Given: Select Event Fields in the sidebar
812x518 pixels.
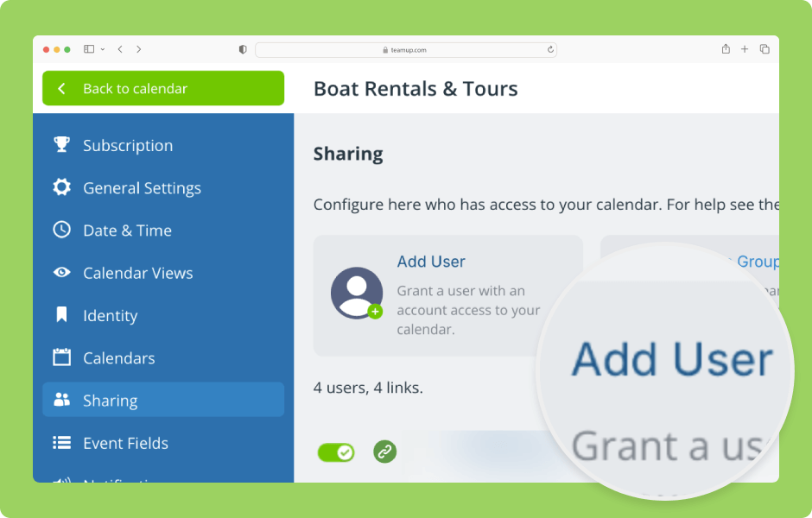Looking at the screenshot, I should [125, 444].
